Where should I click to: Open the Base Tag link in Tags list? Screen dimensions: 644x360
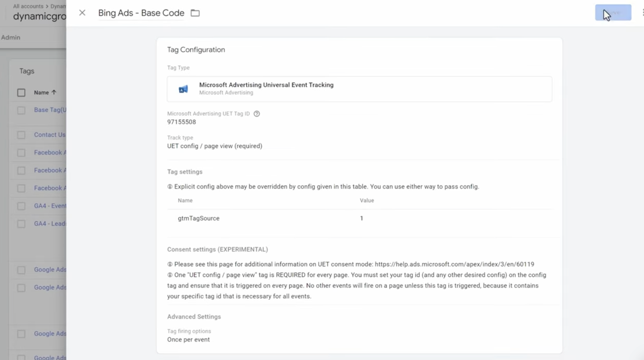50,110
